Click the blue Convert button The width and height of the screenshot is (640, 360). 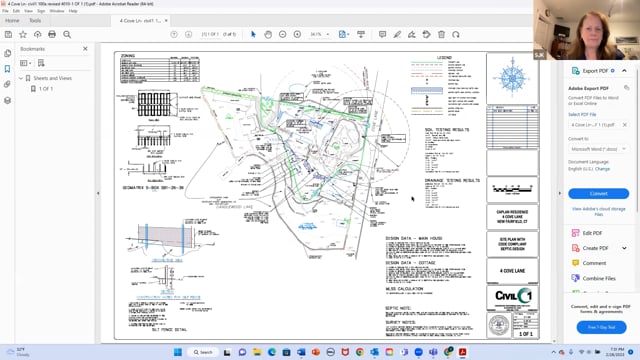(x=598, y=193)
